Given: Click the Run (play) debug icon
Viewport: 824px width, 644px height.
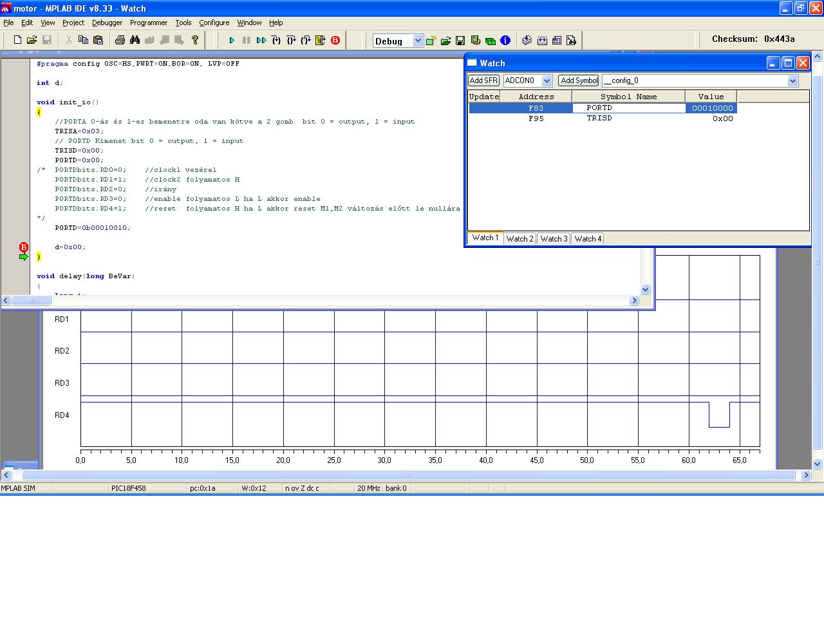Looking at the screenshot, I should pos(232,40).
